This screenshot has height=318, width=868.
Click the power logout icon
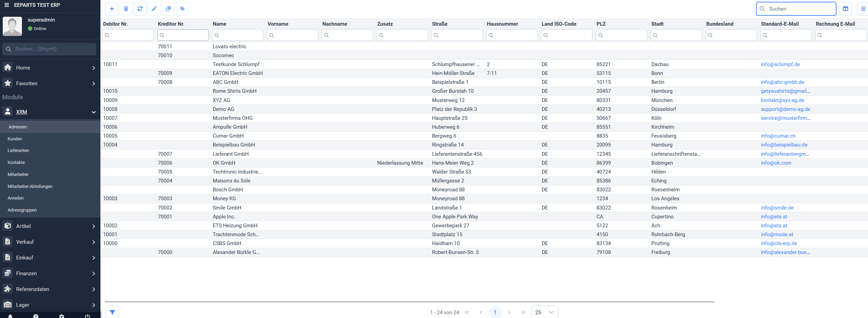click(87, 316)
